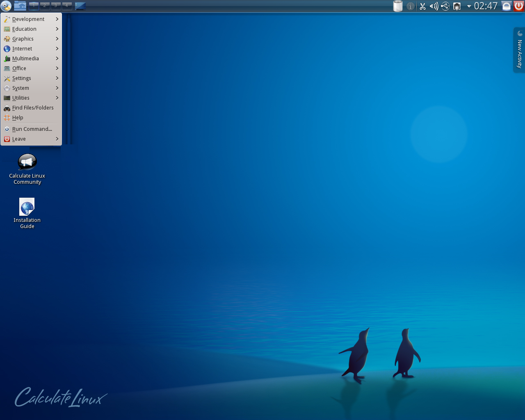Switch to virtual desktop 1
The image size is (525, 420).
click(x=34, y=6)
